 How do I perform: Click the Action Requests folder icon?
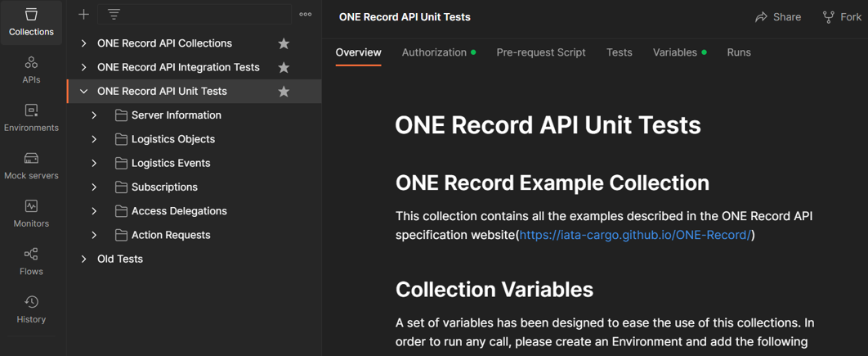click(121, 235)
